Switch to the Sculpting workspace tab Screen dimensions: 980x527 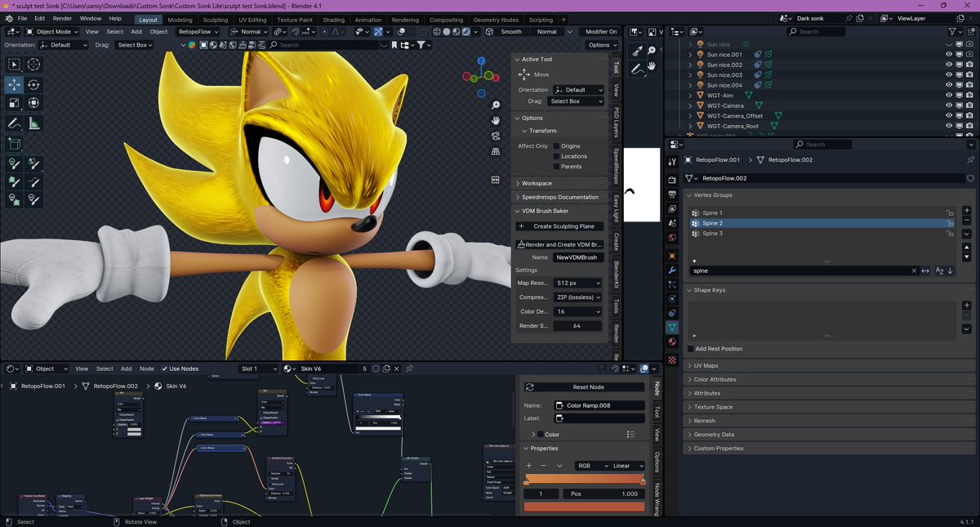point(216,20)
